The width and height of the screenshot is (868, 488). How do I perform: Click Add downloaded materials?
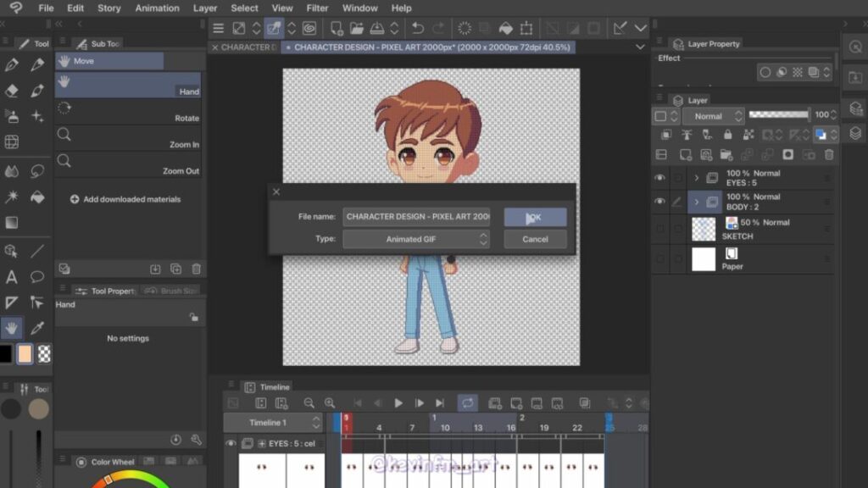[x=125, y=200]
